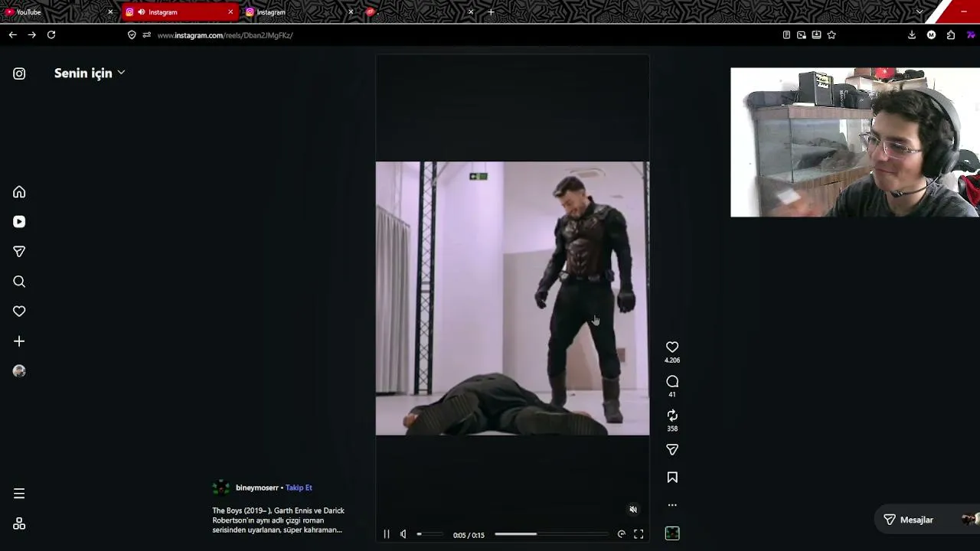This screenshot has height=551, width=980.
Task: Open the reel view count 4.206 likes
Action: [x=672, y=360]
